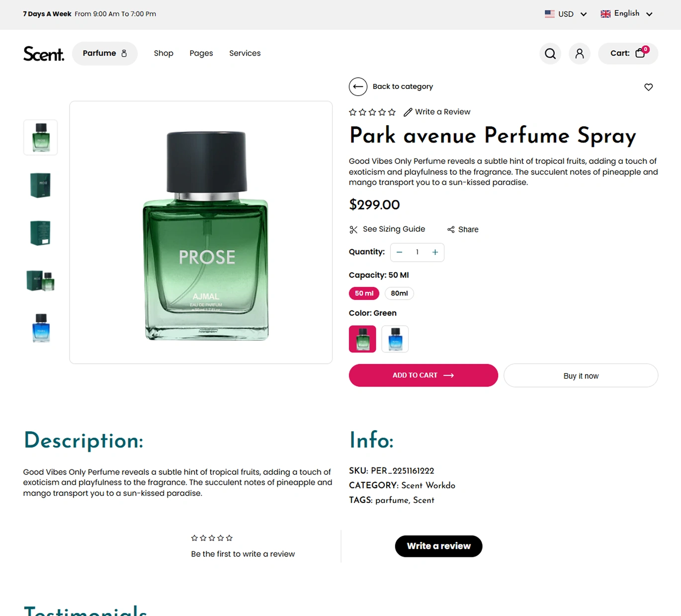Select the 50 ml capacity option
This screenshot has width=681, height=616.
coord(364,293)
